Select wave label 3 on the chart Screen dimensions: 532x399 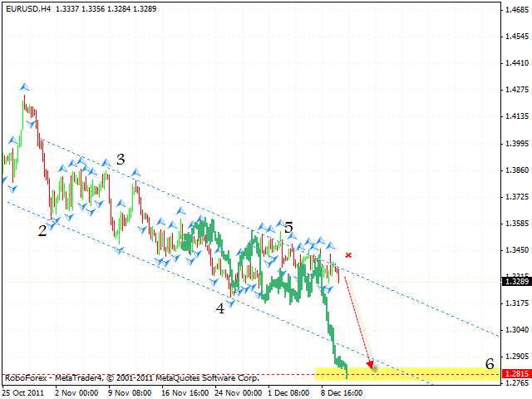121,159
